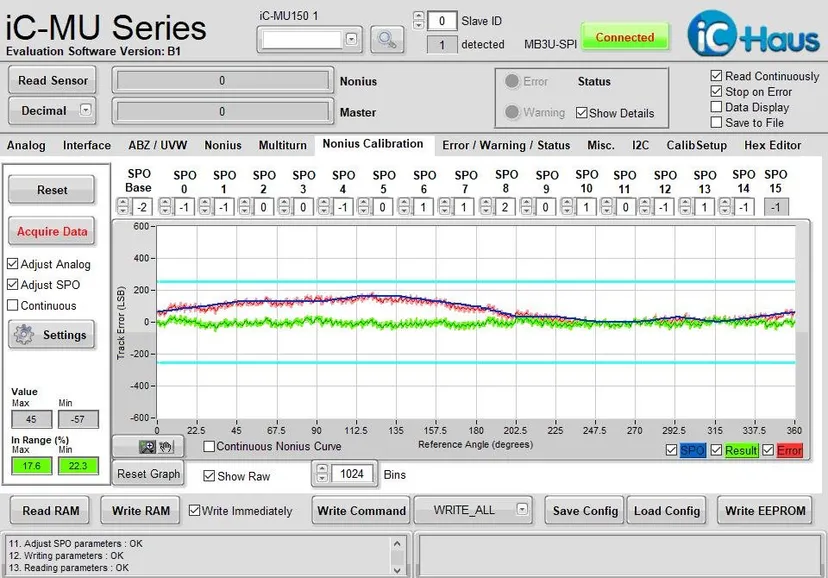Switch to the Multiturn tab

tap(283, 145)
